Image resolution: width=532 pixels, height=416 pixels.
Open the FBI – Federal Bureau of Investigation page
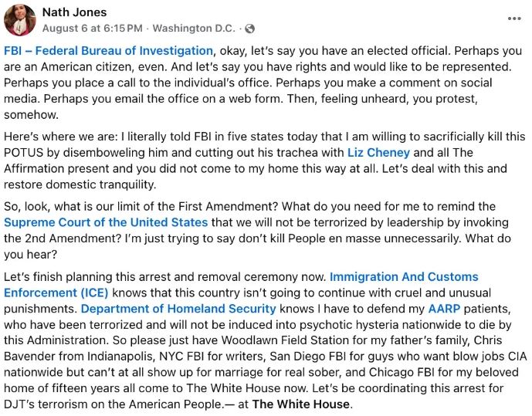click(x=108, y=51)
